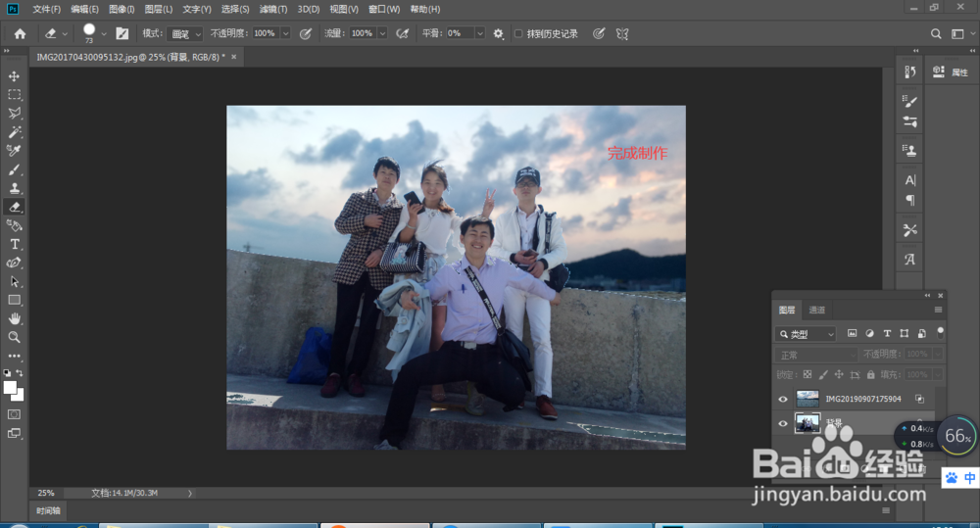
Task: Open the Paragraph panel icon
Action: pyautogui.click(x=910, y=200)
